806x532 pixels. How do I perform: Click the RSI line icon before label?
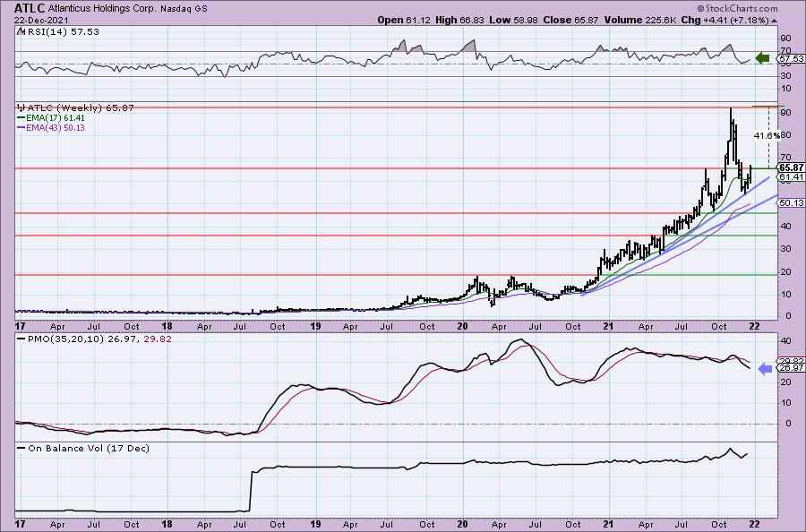[x=21, y=32]
